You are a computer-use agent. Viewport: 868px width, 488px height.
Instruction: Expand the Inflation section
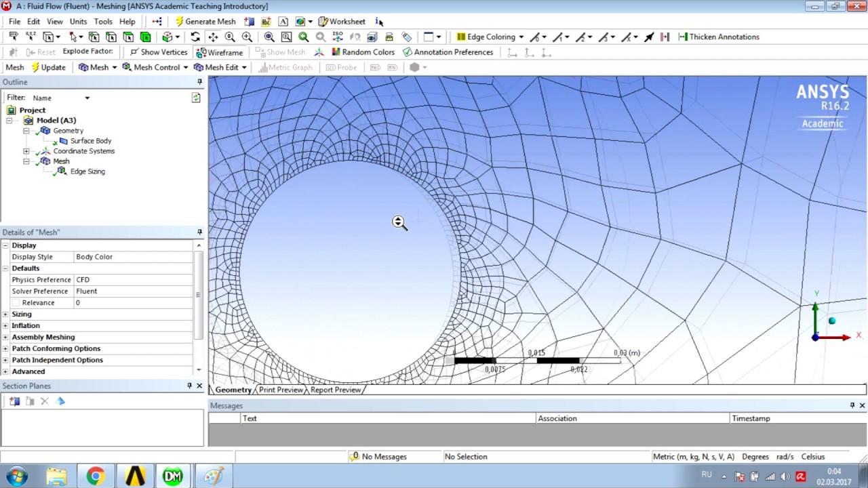tap(5, 325)
